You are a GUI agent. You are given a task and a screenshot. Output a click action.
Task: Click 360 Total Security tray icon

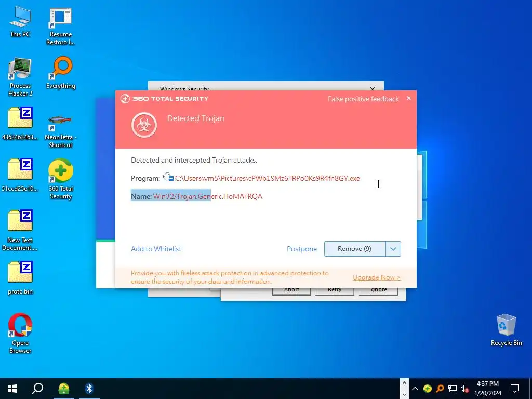[x=428, y=389]
